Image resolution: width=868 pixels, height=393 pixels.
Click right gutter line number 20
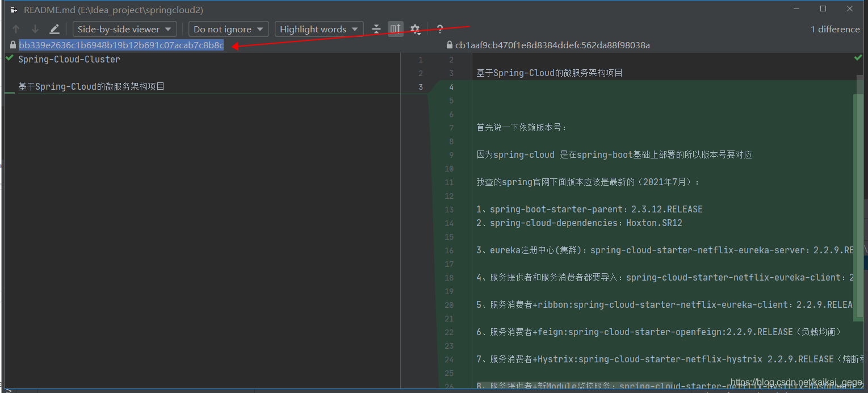click(x=449, y=305)
